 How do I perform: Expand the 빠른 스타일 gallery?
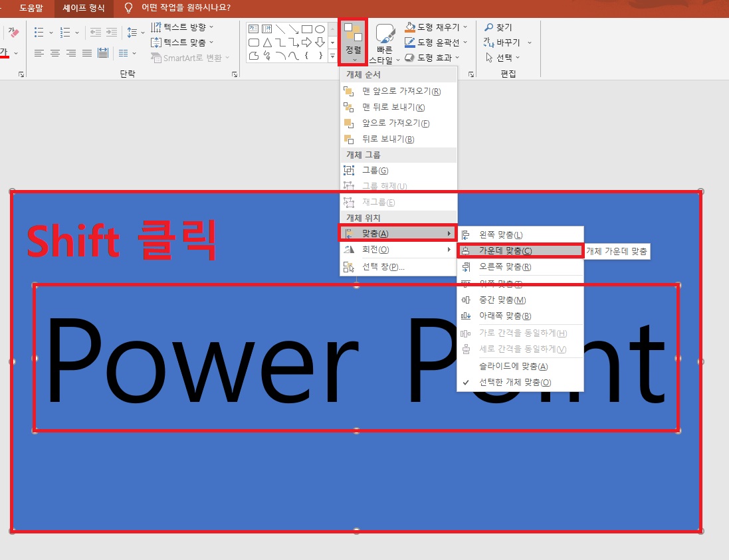tap(384, 44)
